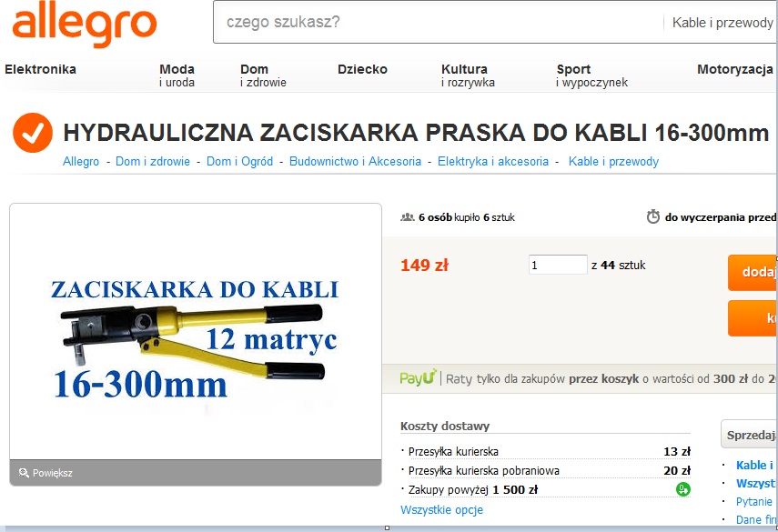This screenshot has height=532, width=778.
Task: Follow the Dom i Ogród breadcrumb link
Action: [239, 161]
